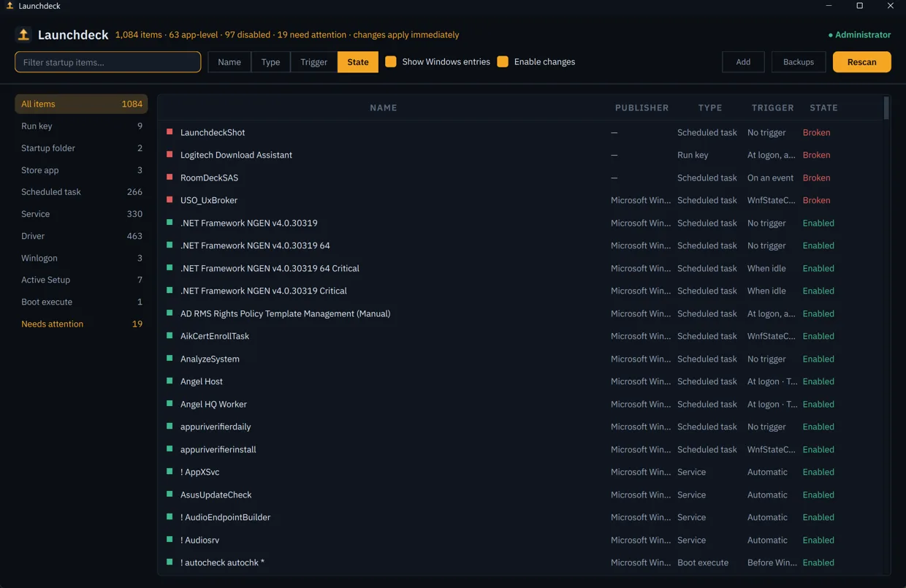Viewport: 906px width, 588px height.
Task: Filter by Winlogon category
Action: click(81, 258)
